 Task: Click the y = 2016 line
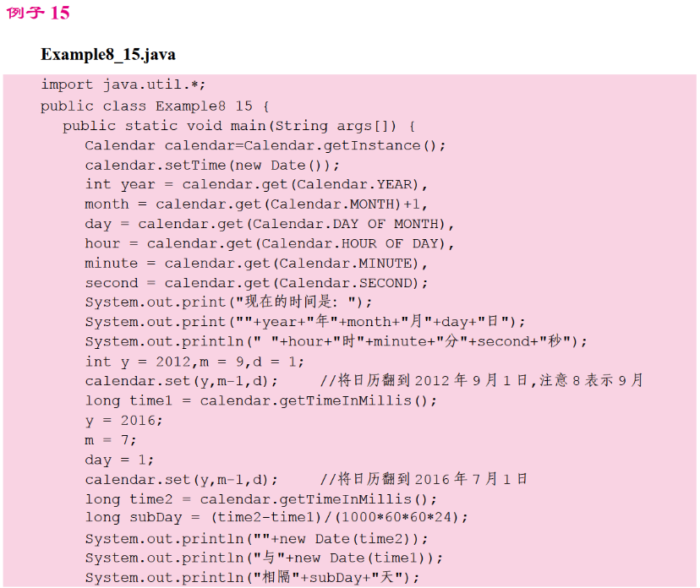click(x=123, y=420)
